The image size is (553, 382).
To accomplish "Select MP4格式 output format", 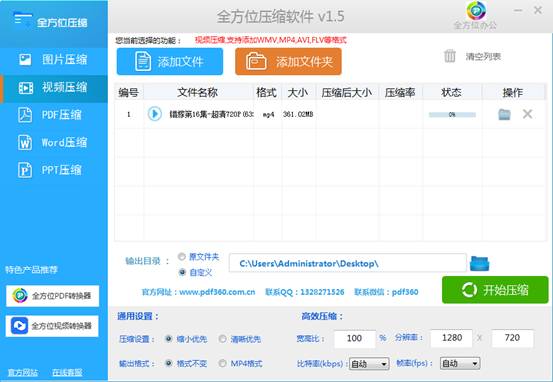I will point(222,363).
